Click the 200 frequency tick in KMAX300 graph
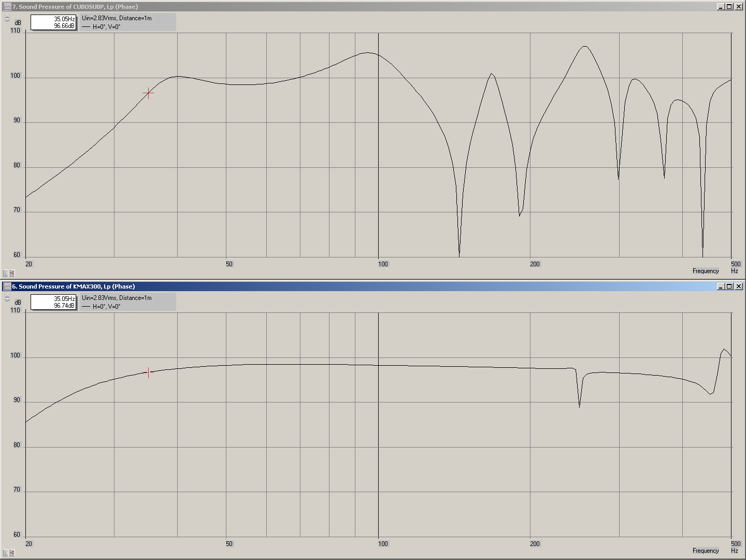 point(535,544)
